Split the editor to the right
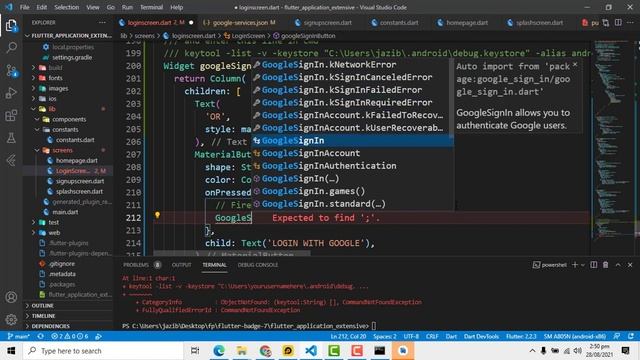Screen dimensions: 640x360 tap(618, 22)
